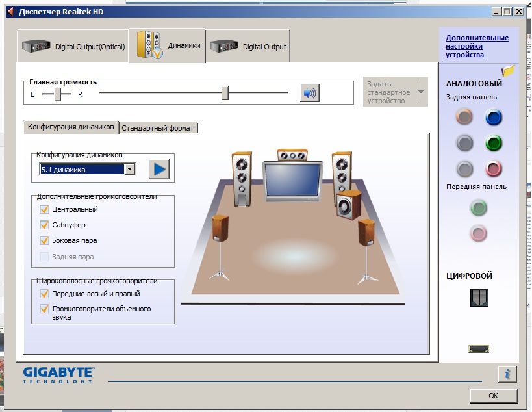Click the blue rear panel jack
This screenshot has height=412, width=532.
point(493,117)
